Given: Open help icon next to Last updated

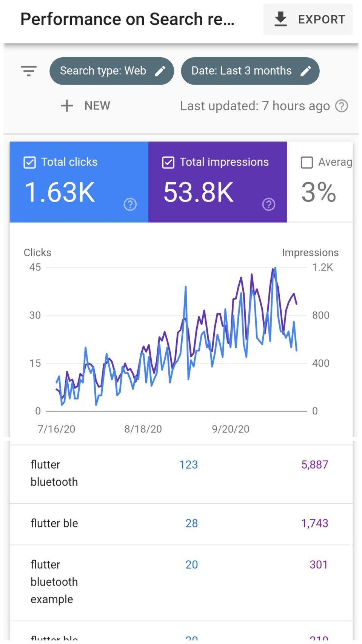Looking at the screenshot, I should pyautogui.click(x=342, y=106).
